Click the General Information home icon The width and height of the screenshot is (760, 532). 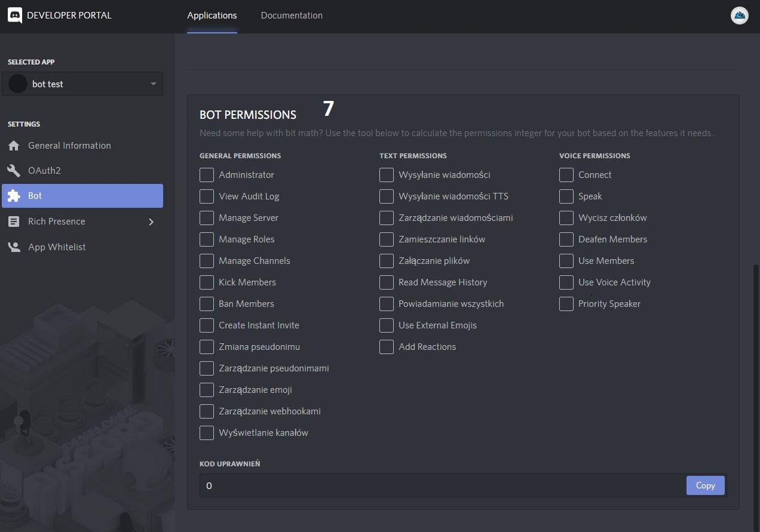click(x=14, y=146)
